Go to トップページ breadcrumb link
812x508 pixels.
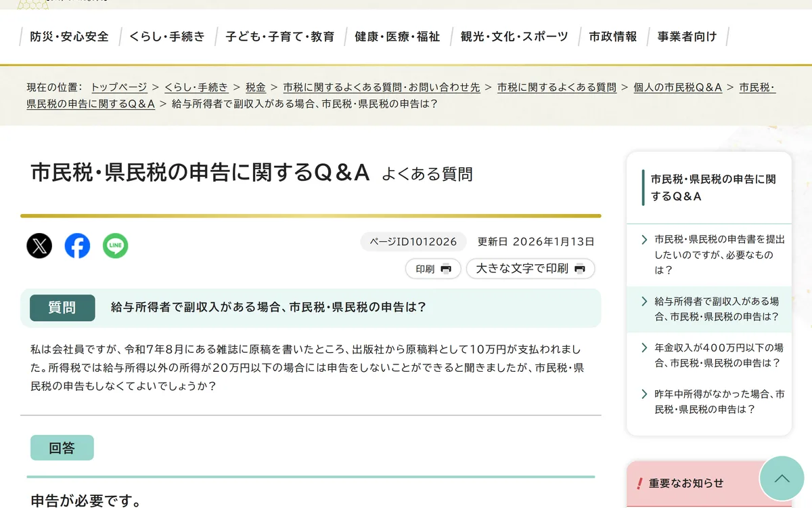119,87
